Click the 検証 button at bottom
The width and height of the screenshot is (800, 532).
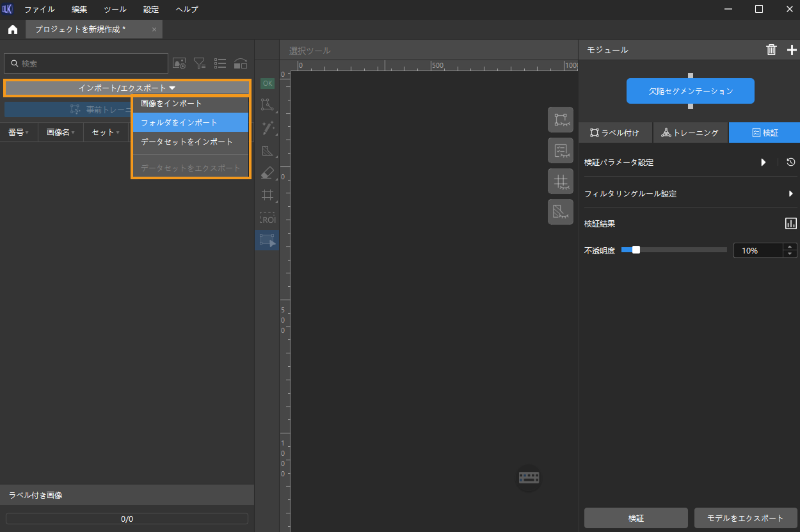(x=636, y=518)
